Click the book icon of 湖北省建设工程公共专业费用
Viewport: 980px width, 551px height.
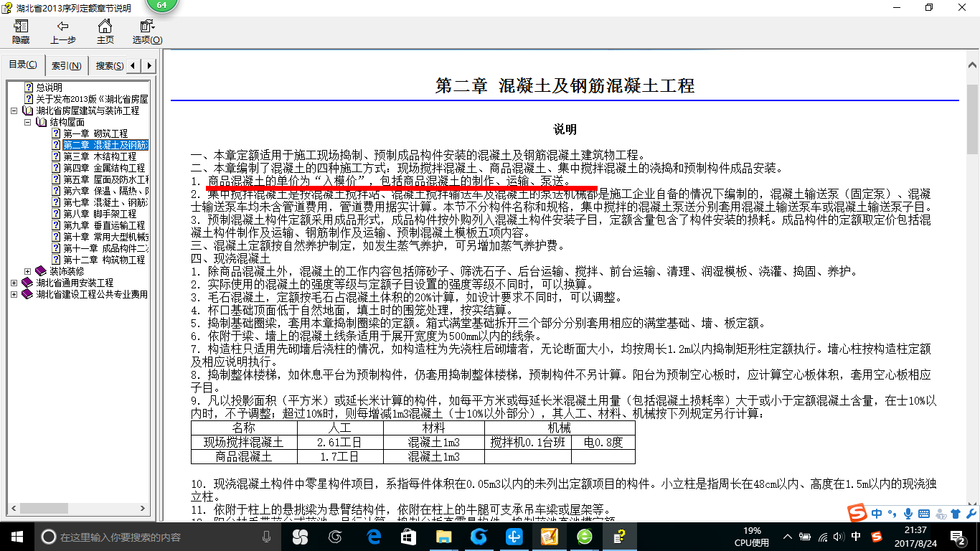(x=28, y=294)
